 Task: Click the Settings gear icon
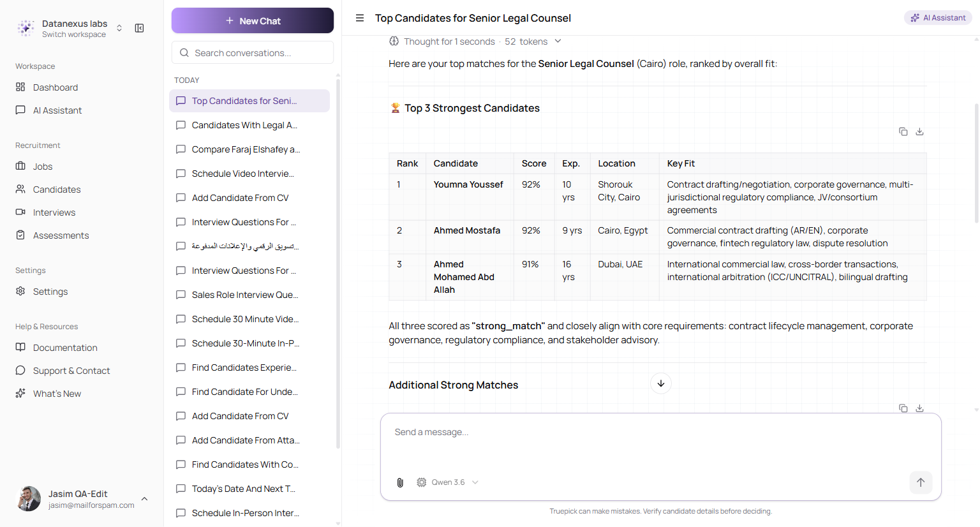pyautogui.click(x=20, y=291)
